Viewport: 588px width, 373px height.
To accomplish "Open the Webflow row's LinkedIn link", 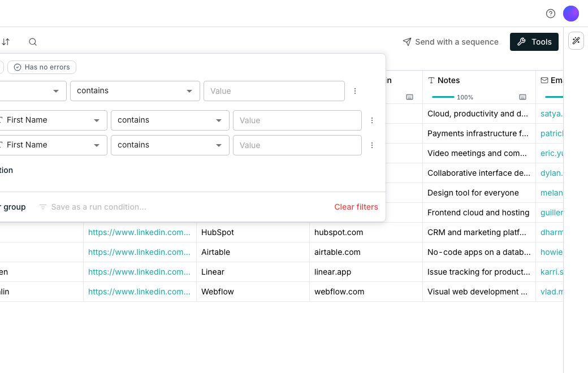I will point(139,292).
